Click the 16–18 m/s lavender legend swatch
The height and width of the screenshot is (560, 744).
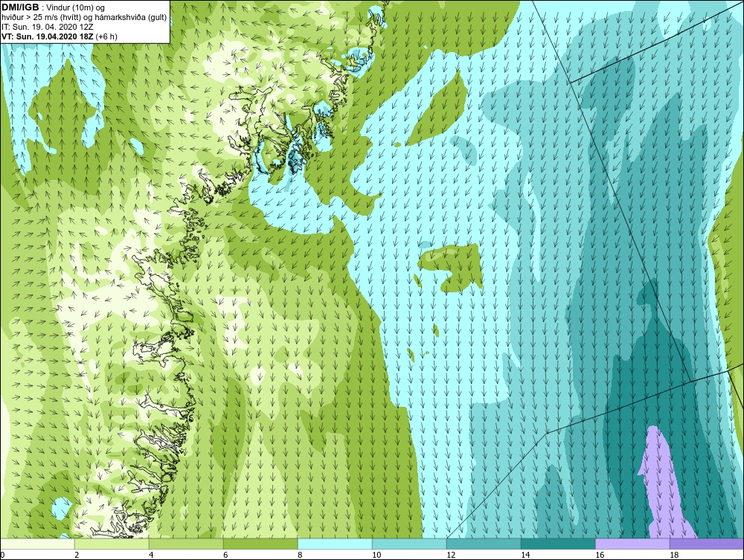coord(632,544)
